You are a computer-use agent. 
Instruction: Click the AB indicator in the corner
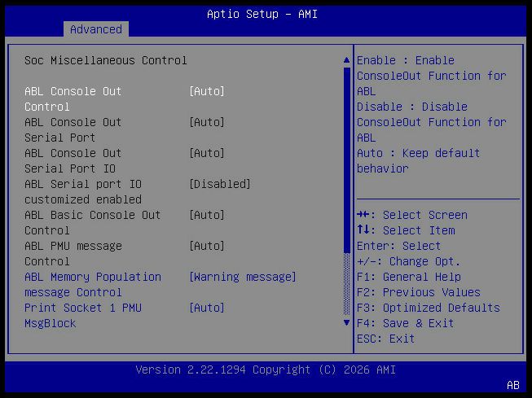(513, 385)
